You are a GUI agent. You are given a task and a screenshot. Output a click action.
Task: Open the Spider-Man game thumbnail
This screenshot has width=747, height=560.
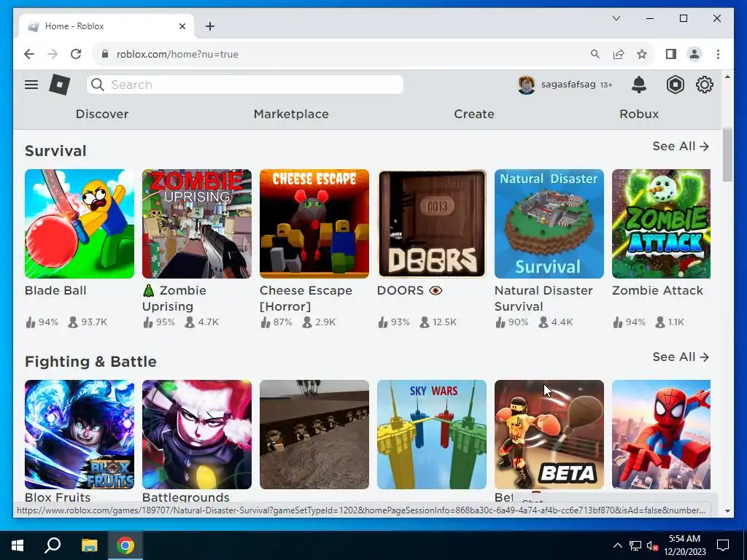tap(661, 435)
